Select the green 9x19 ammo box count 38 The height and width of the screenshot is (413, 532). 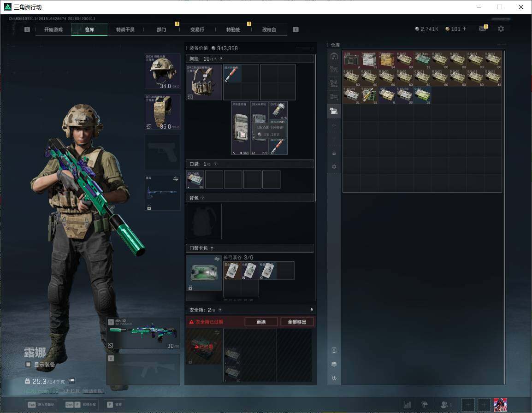422,95
